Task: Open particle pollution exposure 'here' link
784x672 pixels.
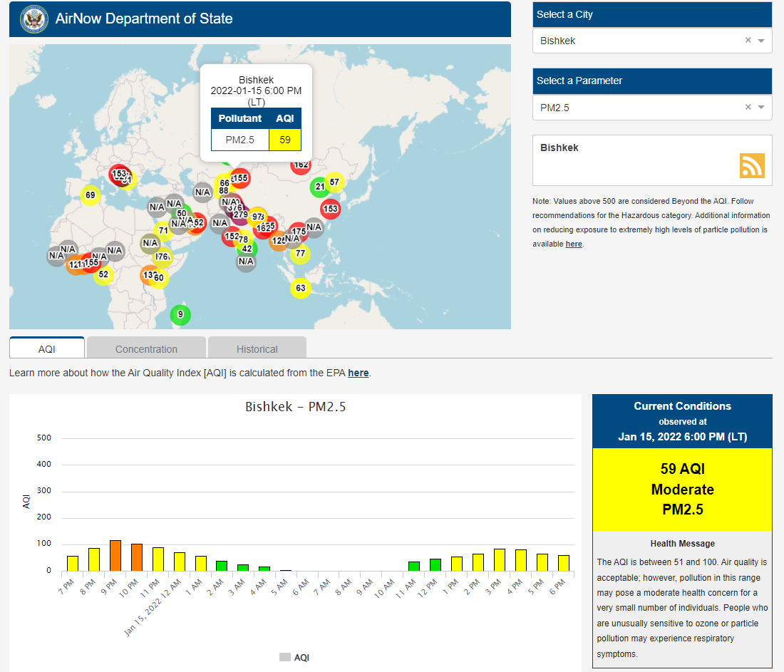Action: [573, 244]
